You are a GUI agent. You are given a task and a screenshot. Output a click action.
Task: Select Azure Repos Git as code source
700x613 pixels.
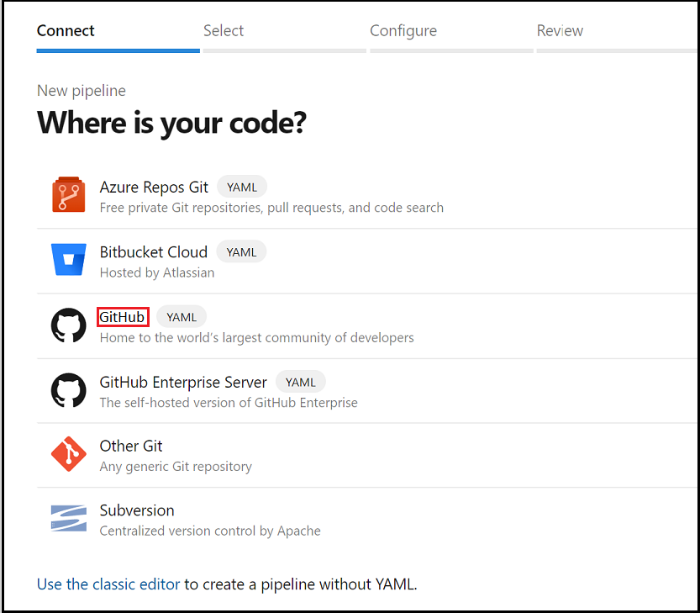[154, 187]
